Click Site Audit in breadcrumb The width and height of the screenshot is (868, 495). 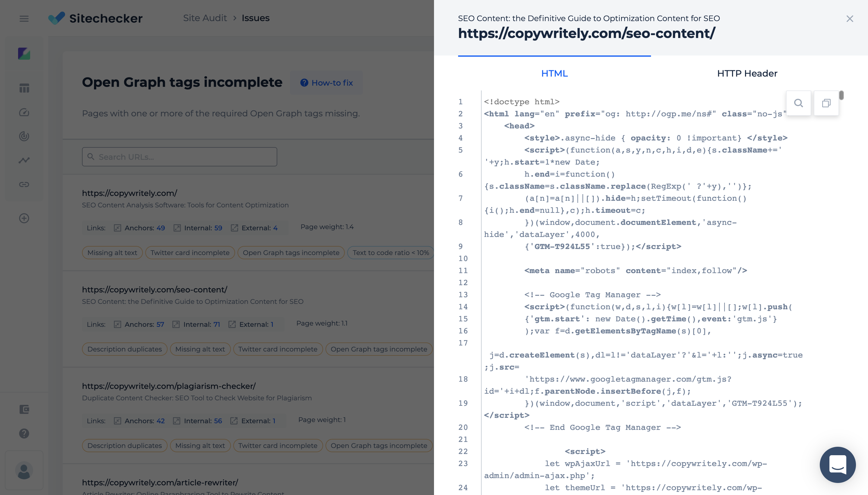pyautogui.click(x=205, y=18)
